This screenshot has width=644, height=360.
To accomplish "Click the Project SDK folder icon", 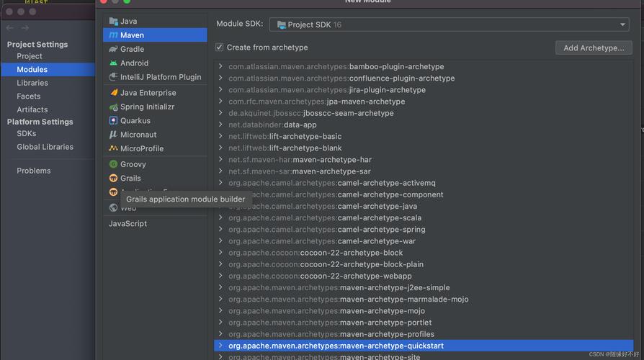I will (282, 25).
